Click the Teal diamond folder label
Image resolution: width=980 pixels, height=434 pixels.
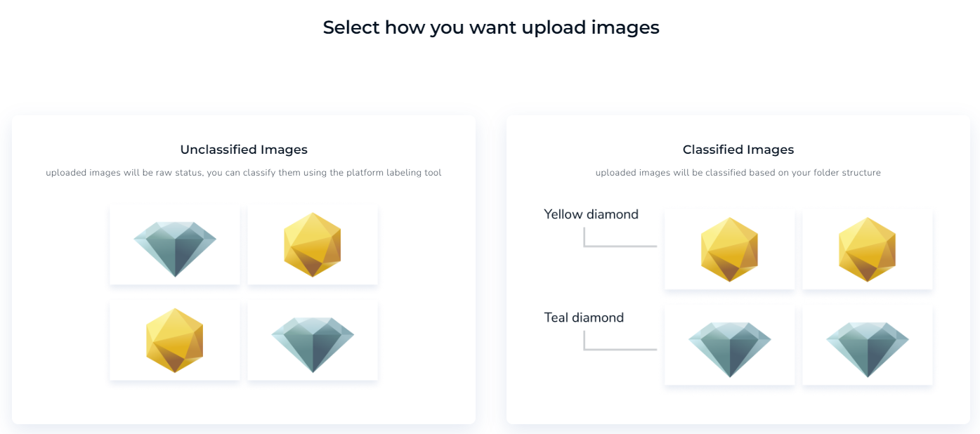coord(583,317)
